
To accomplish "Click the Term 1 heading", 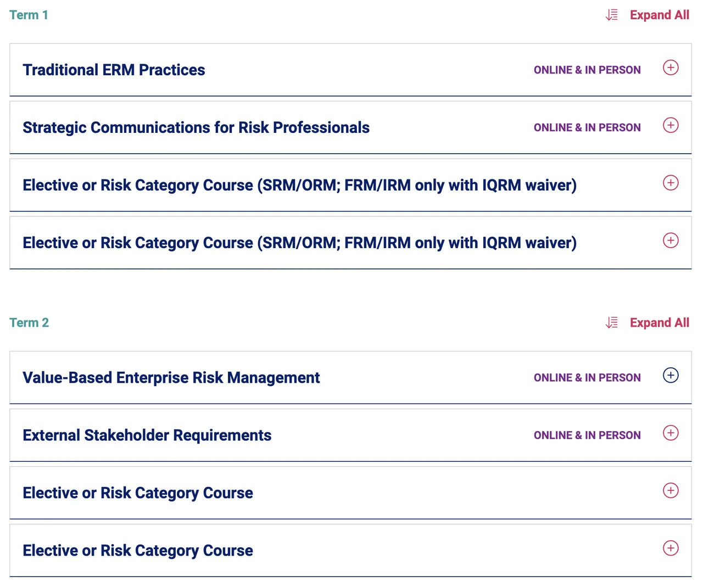I will point(29,15).
